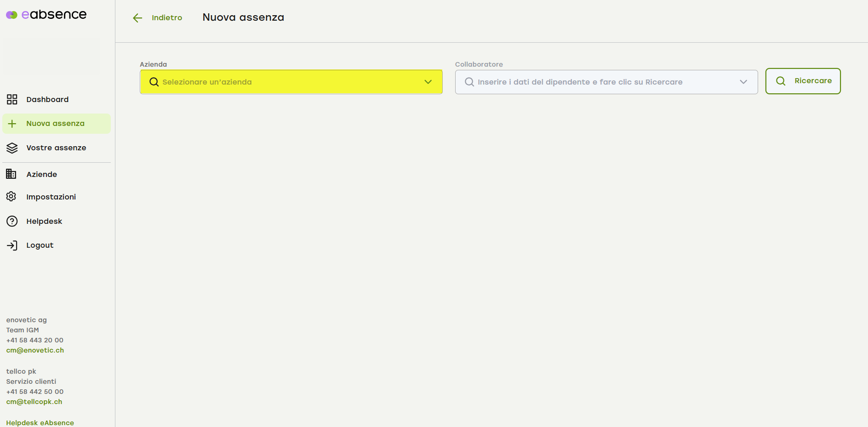Open the Vostre assenze menu item
Screen dimensions: 868x427
point(56,148)
